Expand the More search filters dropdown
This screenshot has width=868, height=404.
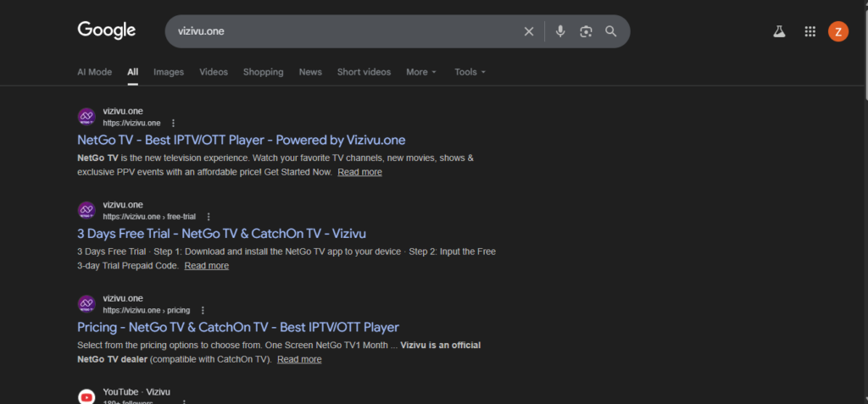(421, 72)
